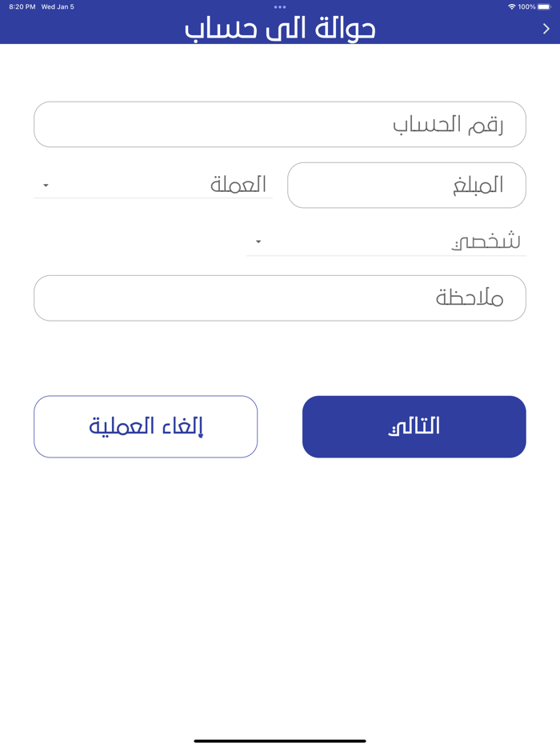The width and height of the screenshot is (560, 747).
Task: Tap the small caret beside العملة field
Action: [x=46, y=186]
